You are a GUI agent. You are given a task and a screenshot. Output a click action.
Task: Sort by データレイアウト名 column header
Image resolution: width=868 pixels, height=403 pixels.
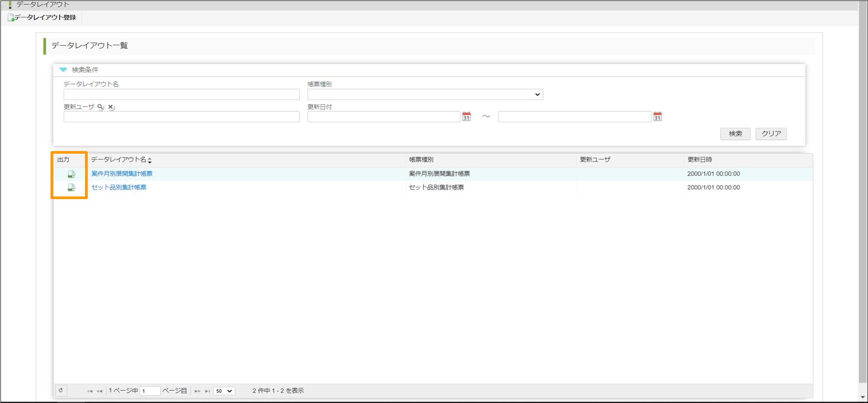pyautogui.click(x=121, y=160)
